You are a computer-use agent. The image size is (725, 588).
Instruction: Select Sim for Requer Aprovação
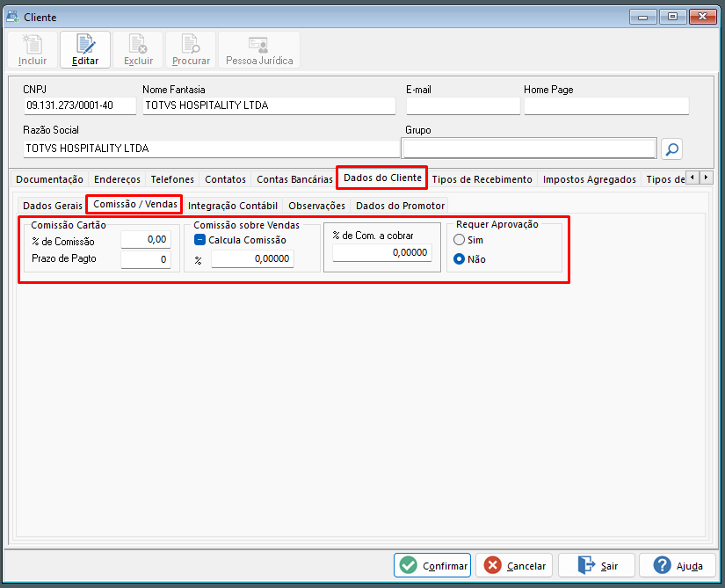[459, 239]
